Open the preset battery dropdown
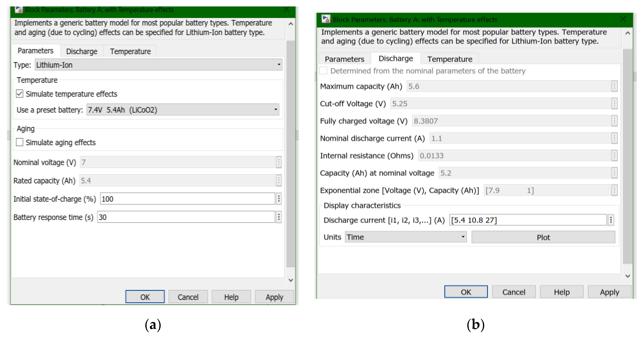This screenshot has width=644, height=338. pos(183,110)
